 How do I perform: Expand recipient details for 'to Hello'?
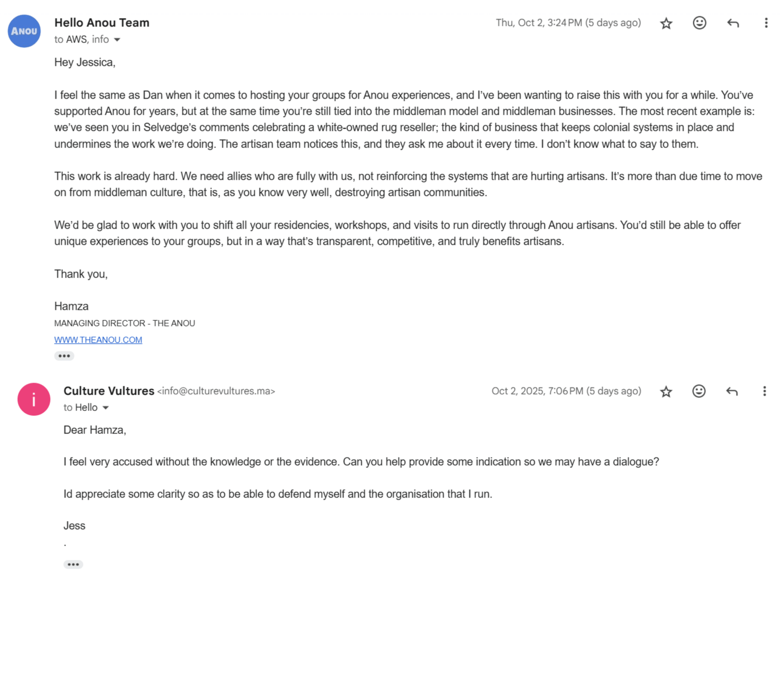tap(105, 408)
